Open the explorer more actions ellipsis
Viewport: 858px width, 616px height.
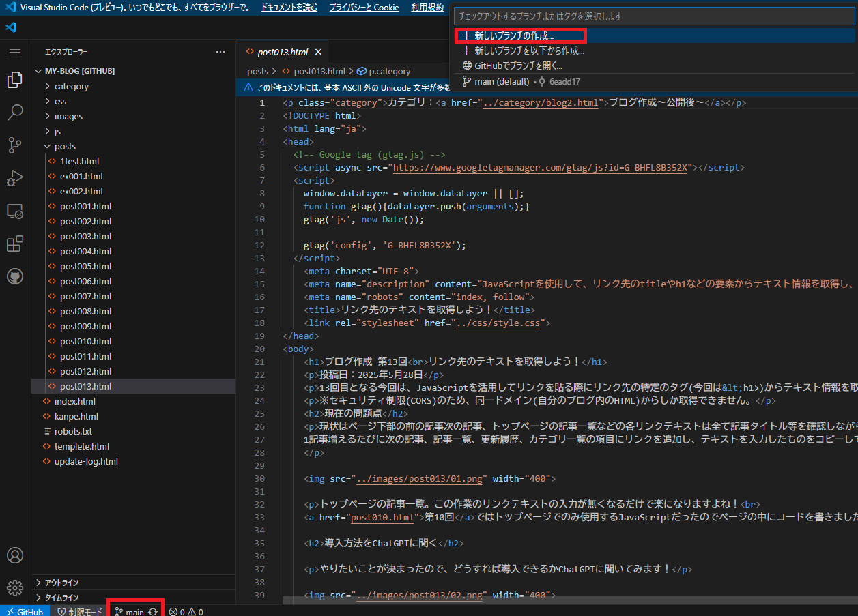tap(220, 52)
